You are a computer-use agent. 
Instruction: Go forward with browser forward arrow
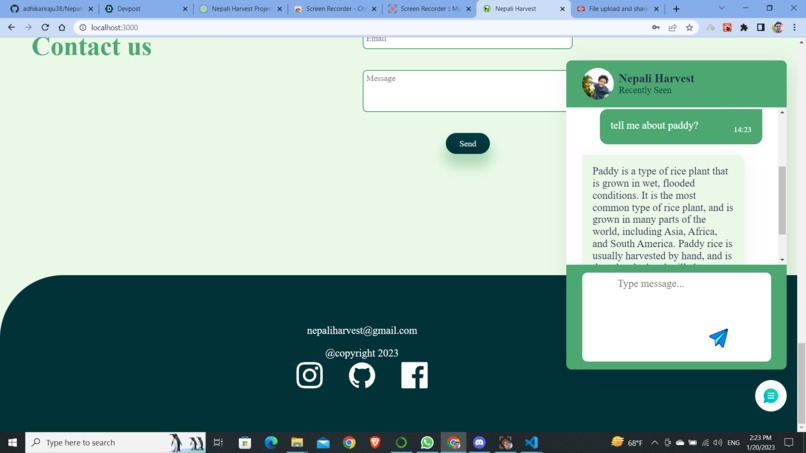click(x=28, y=27)
